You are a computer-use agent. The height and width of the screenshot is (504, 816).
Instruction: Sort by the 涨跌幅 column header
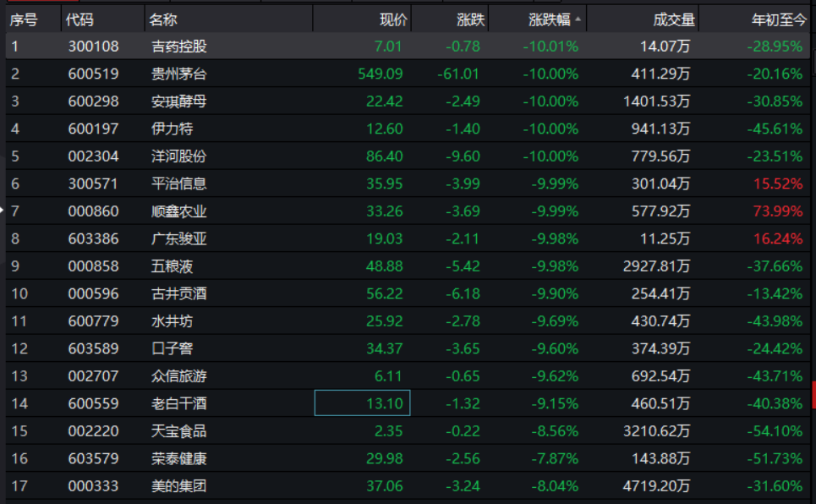(549, 19)
